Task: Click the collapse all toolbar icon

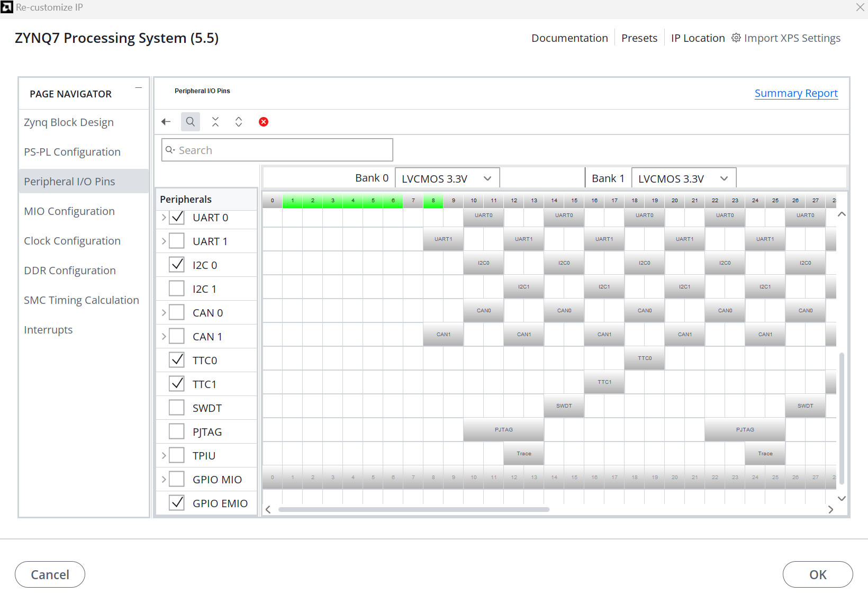Action: coord(215,122)
